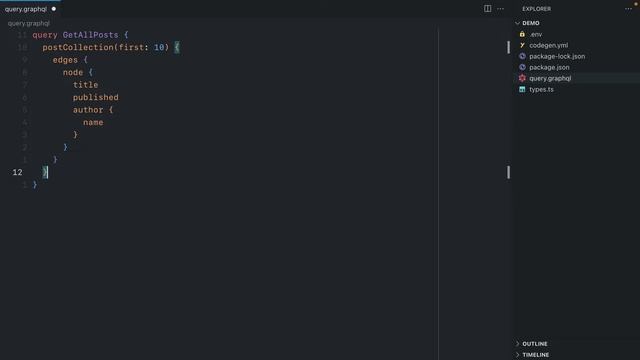Viewport: 640px width, 360px height.
Task: Click line number 12 in the gutter
Action: click(18, 172)
